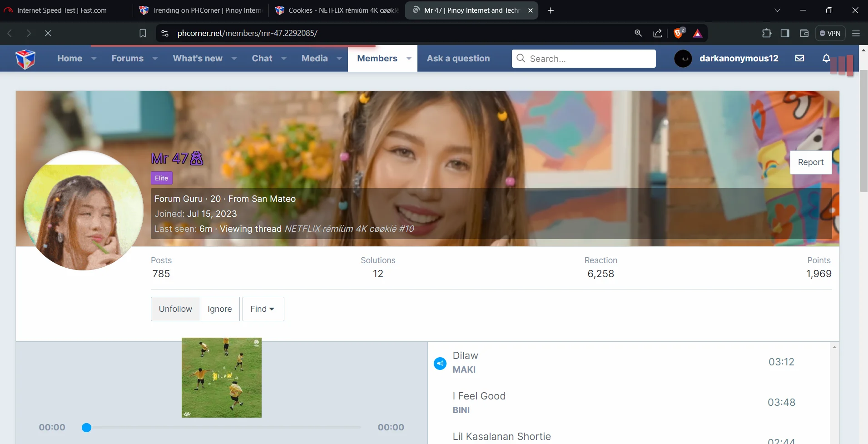The height and width of the screenshot is (444, 868).
Task: Expand the Forums menu arrow
Action: tap(155, 58)
